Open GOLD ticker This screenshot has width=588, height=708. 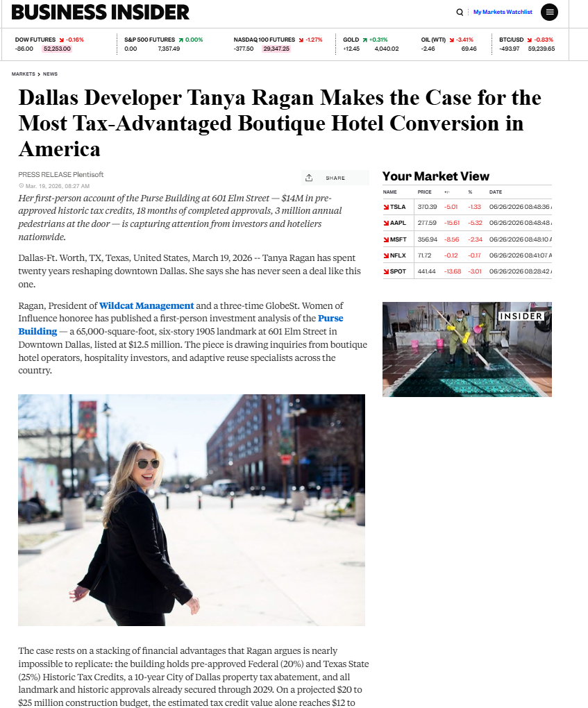point(351,40)
